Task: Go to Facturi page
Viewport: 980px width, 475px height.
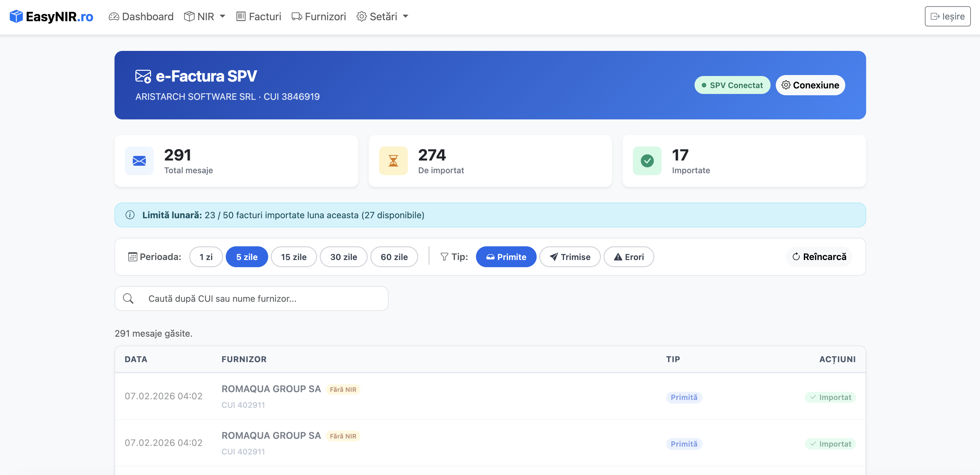Action: tap(259, 16)
